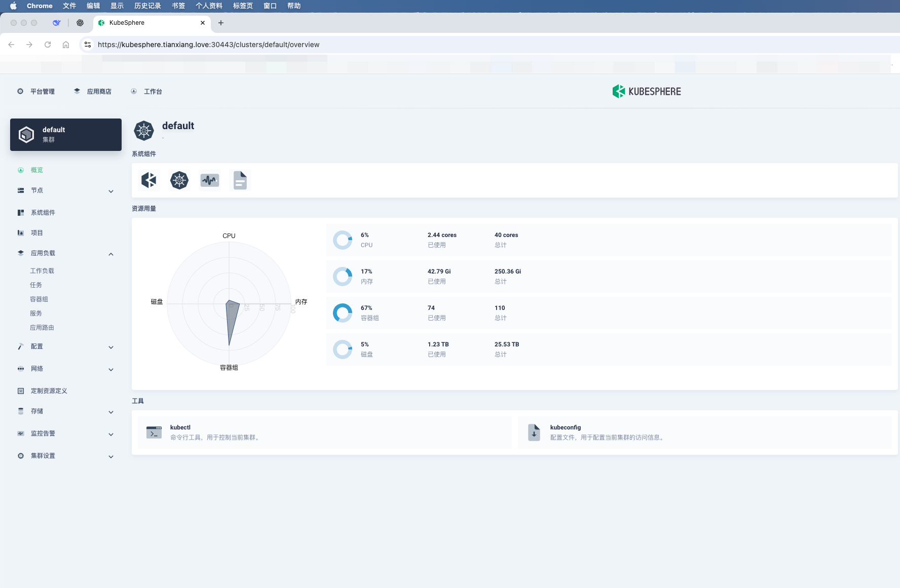Open the 书签 menu in macOS menu bar
This screenshot has width=900, height=588.
[x=178, y=6]
